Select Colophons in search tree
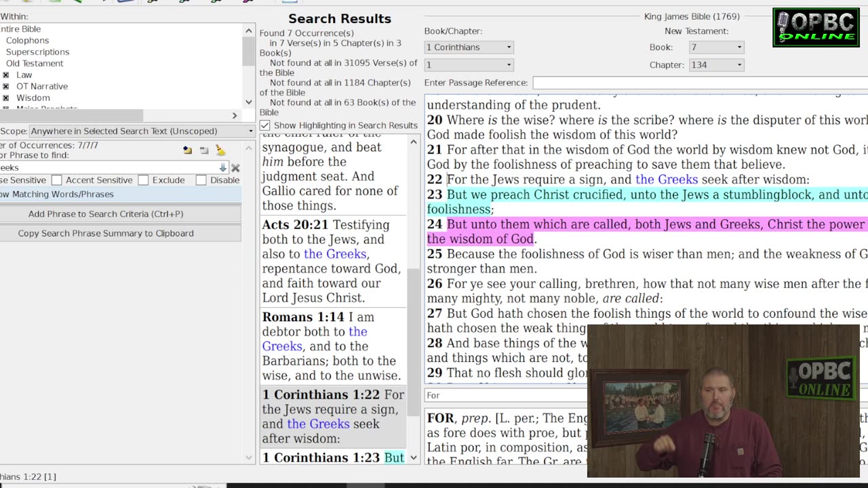 pyautogui.click(x=27, y=40)
